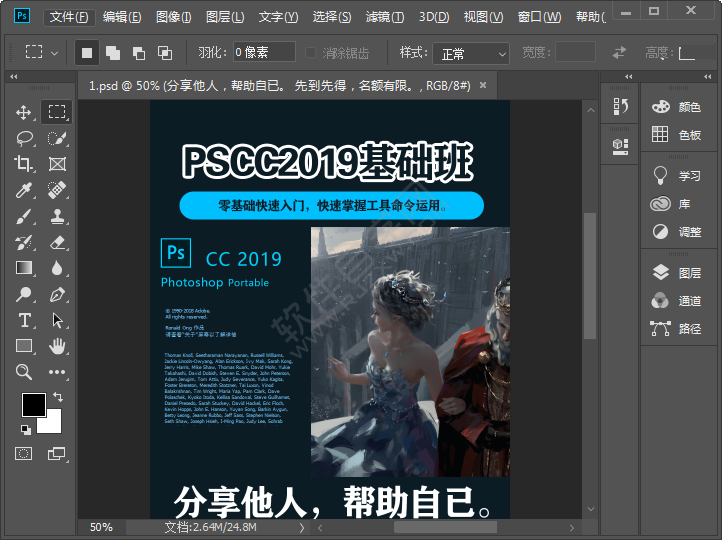
Task: Open the 通道 Channels panel
Action: click(677, 301)
